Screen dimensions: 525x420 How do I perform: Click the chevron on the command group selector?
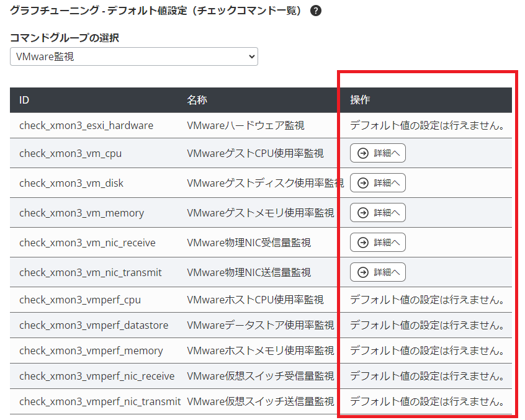coord(252,56)
